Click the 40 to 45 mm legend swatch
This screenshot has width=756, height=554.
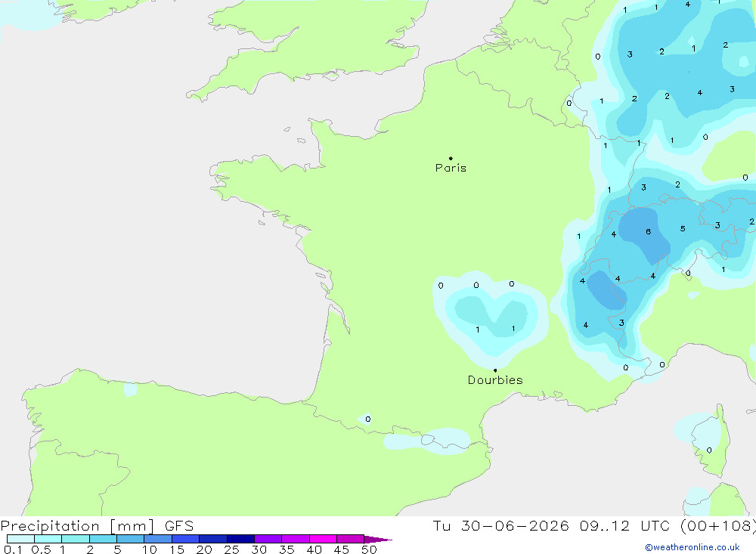pyautogui.click(x=323, y=539)
